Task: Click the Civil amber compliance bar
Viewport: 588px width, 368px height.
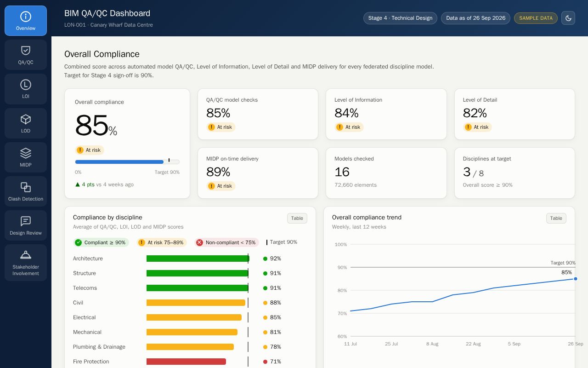Action: [x=196, y=303]
